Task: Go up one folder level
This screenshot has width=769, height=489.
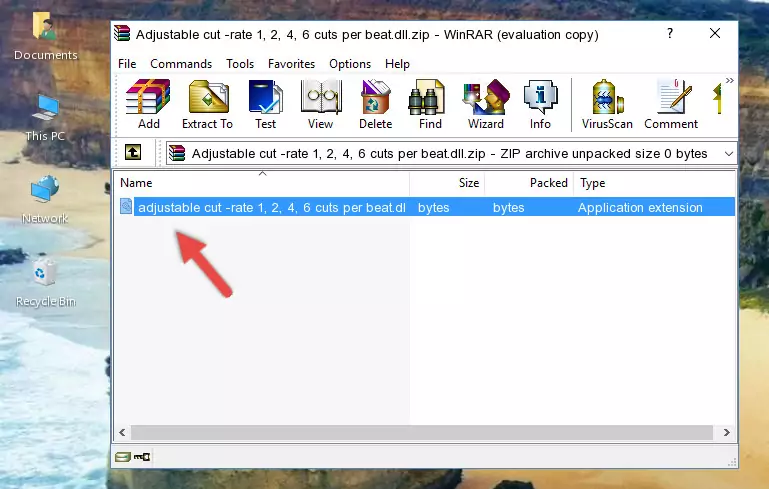Action: 133,153
